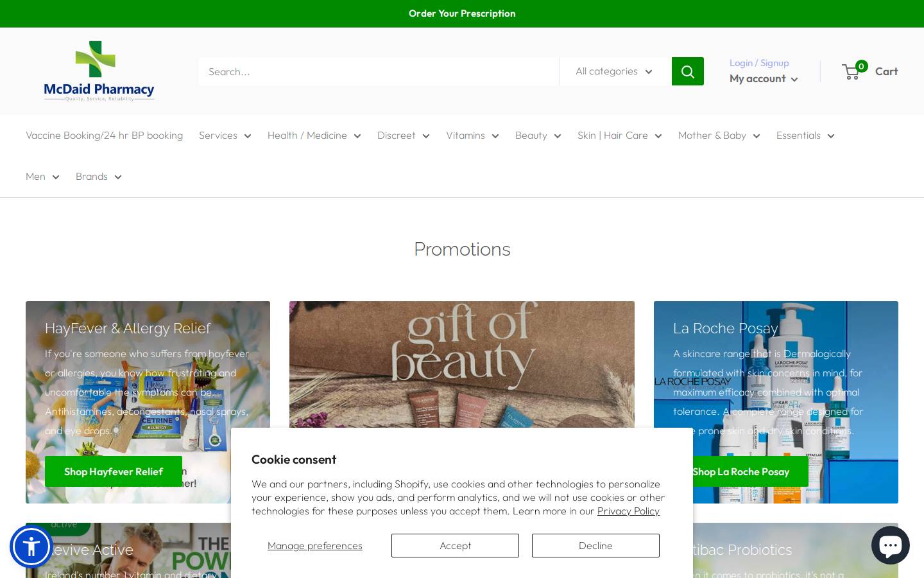Accept cookies in the consent dialog
Viewport: 924px width, 578px height.
point(455,545)
